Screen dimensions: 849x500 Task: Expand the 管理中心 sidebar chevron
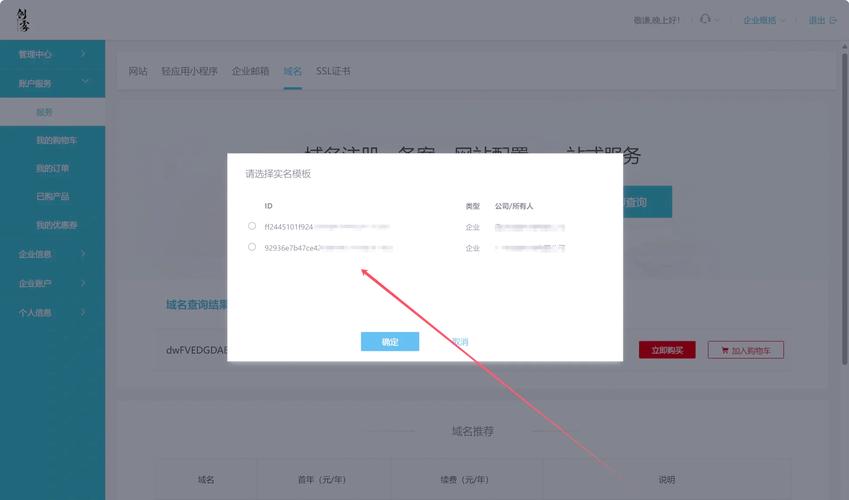click(83, 54)
